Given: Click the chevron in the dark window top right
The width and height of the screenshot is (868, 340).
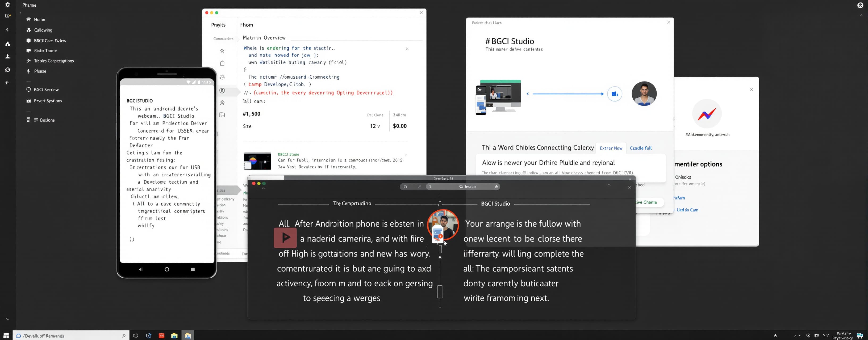Looking at the screenshot, I should [x=609, y=185].
